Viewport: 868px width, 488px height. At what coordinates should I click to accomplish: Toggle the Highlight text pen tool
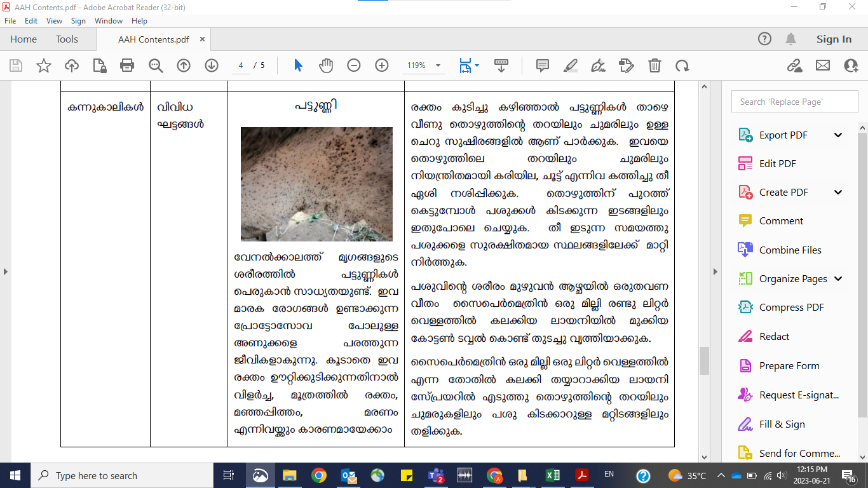570,65
